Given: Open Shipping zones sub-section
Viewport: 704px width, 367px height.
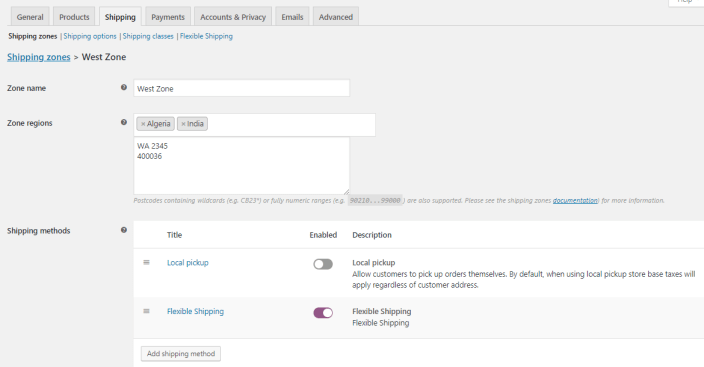Looking at the screenshot, I should [33, 36].
